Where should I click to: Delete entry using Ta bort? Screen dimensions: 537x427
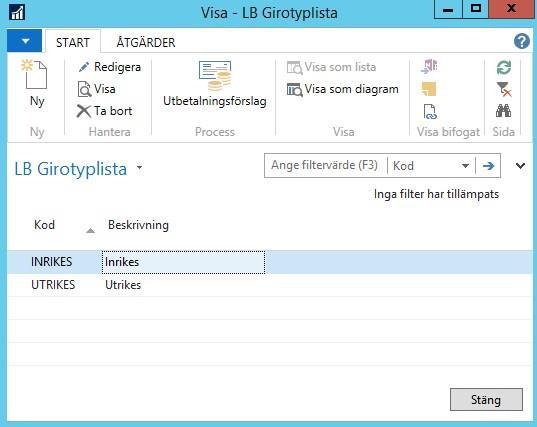coord(104,111)
